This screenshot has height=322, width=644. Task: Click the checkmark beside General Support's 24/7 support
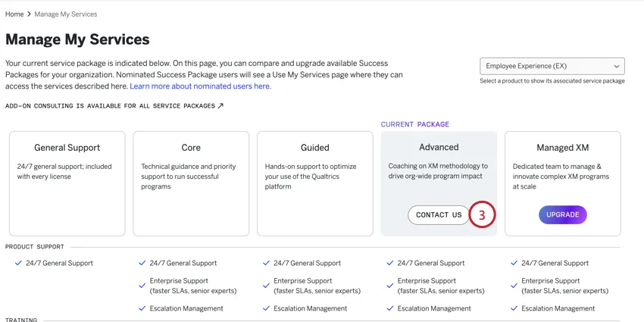click(18, 263)
